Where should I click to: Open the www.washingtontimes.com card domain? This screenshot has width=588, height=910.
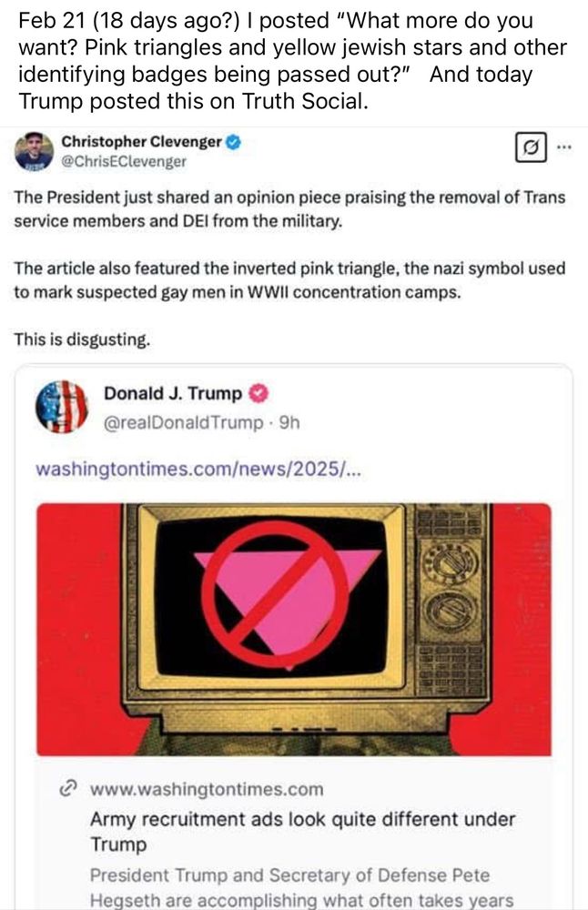pos(207,789)
